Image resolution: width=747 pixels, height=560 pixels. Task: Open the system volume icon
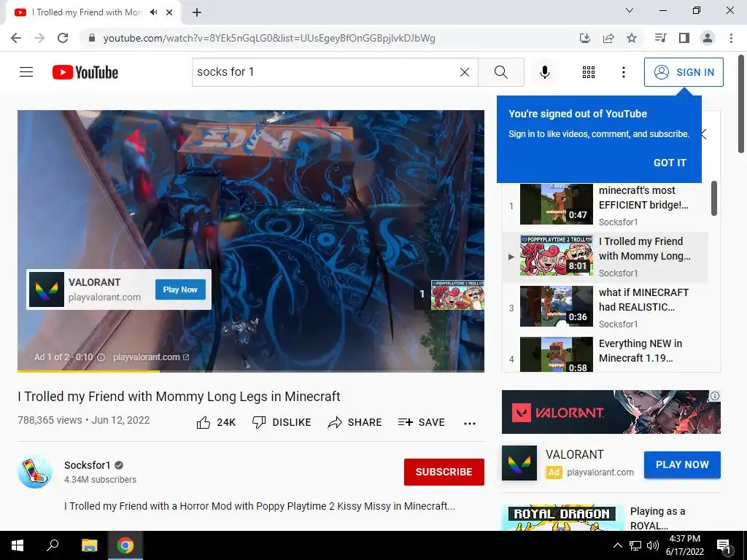click(653, 545)
